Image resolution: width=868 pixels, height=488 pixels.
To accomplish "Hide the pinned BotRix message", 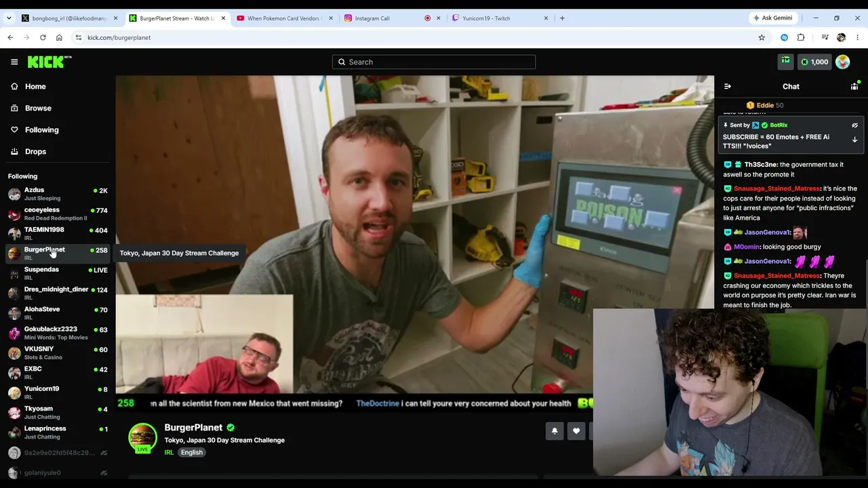I will point(854,125).
